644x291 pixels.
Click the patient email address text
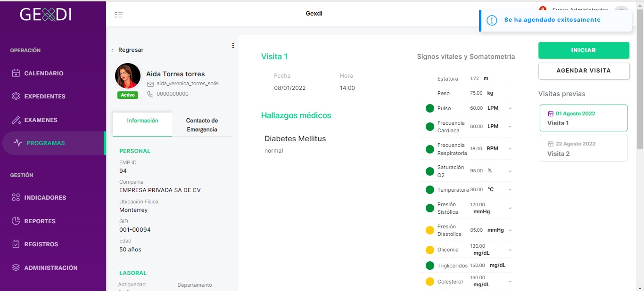(190, 83)
